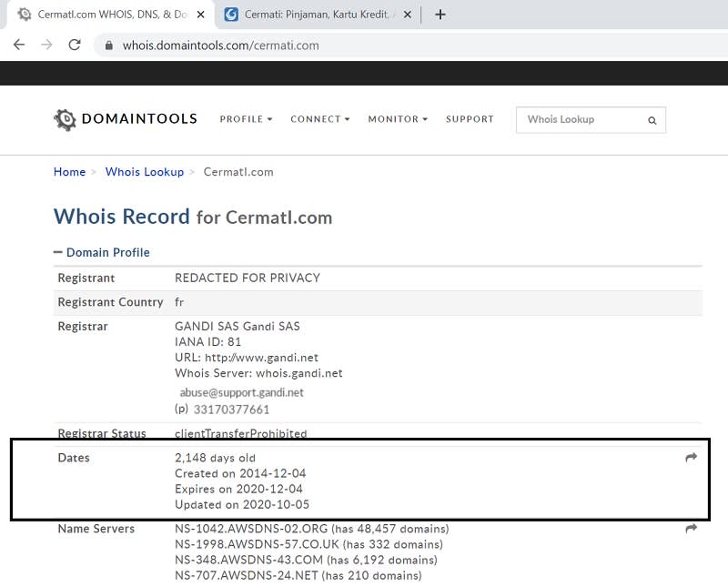Screen dimensions: 728x587
Task: Click the 2,148 days old text
Action: 215,458
